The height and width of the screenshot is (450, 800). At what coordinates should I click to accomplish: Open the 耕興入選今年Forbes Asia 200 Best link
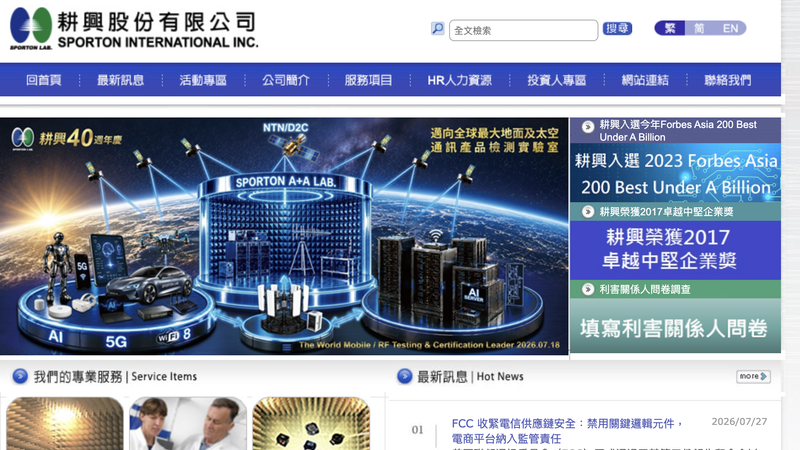678,131
